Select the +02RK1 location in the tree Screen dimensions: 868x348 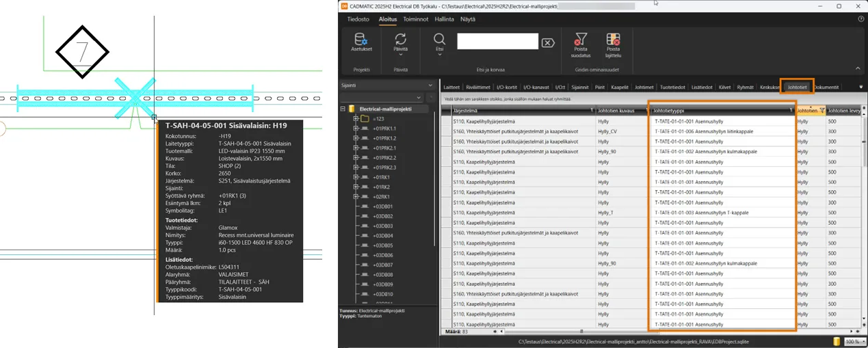381,196
